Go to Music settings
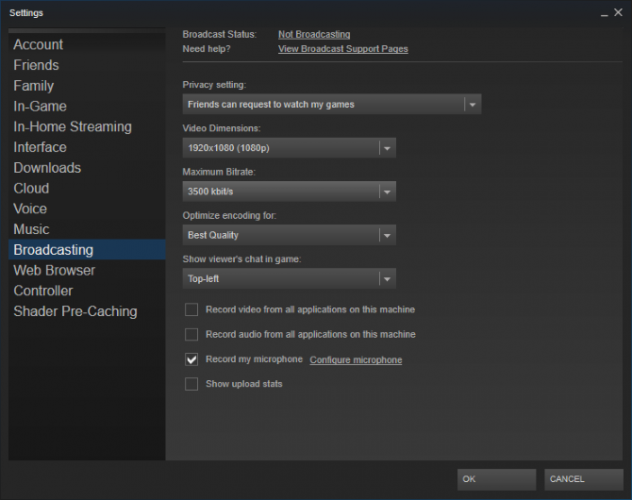Screen dimensions: 632x500 point(87,229)
